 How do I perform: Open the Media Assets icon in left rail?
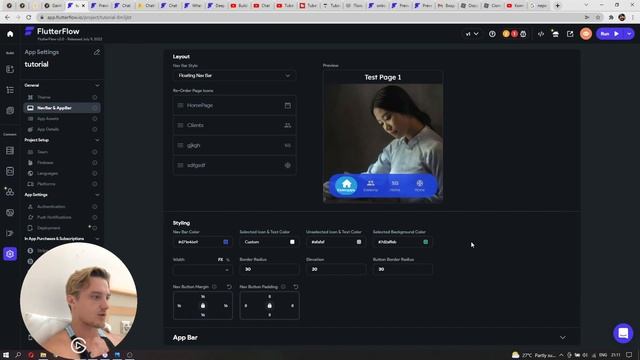coord(10,212)
